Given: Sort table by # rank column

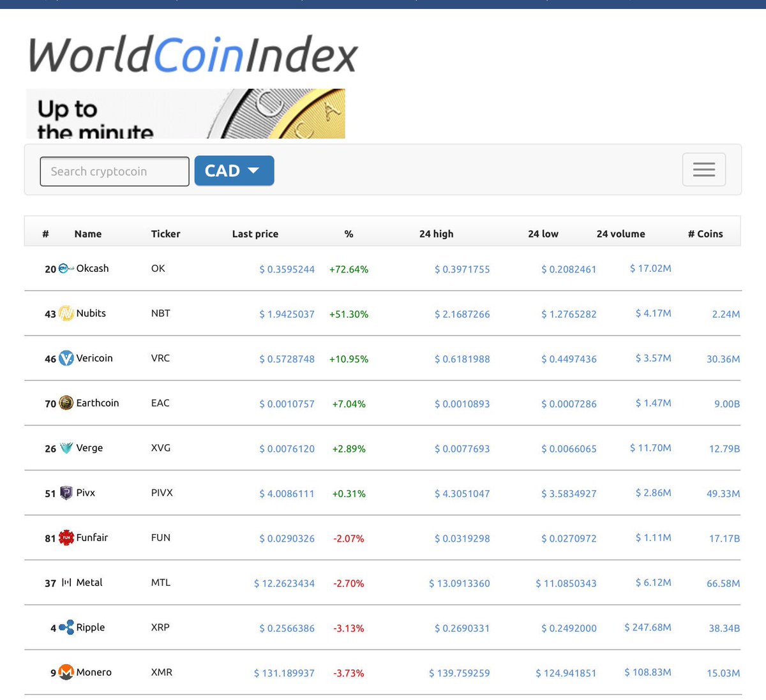Looking at the screenshot, I should (45, 234).
